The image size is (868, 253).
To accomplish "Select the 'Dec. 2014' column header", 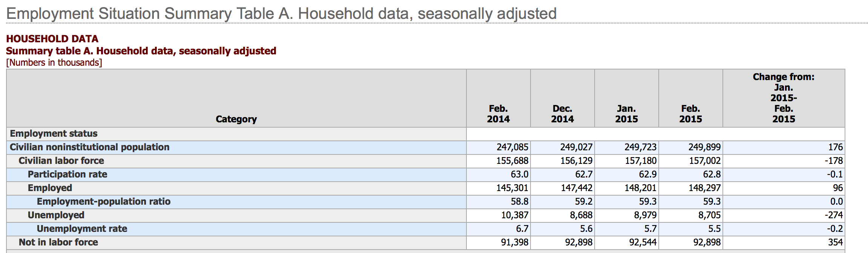I will coord(562,114).
